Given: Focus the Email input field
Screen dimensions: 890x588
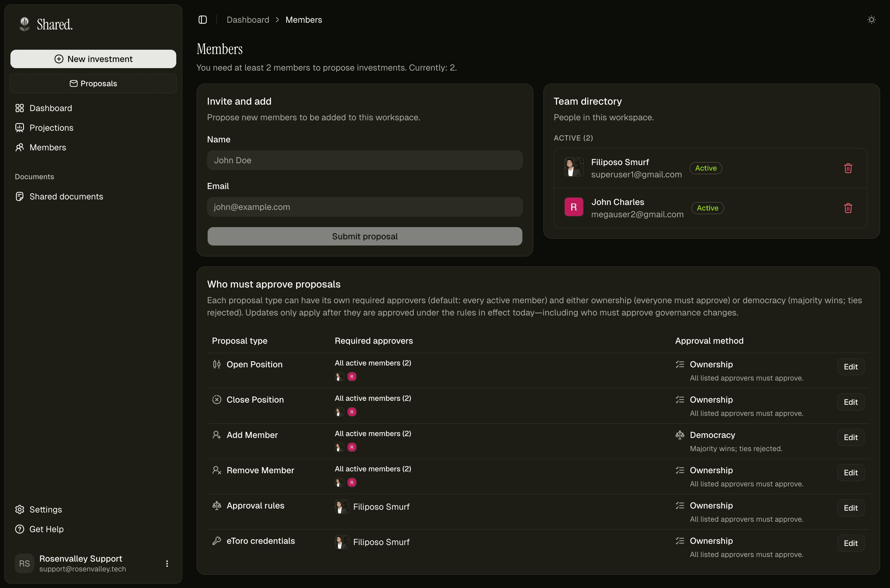Looking at the screenshot, I should pos(365,207).
